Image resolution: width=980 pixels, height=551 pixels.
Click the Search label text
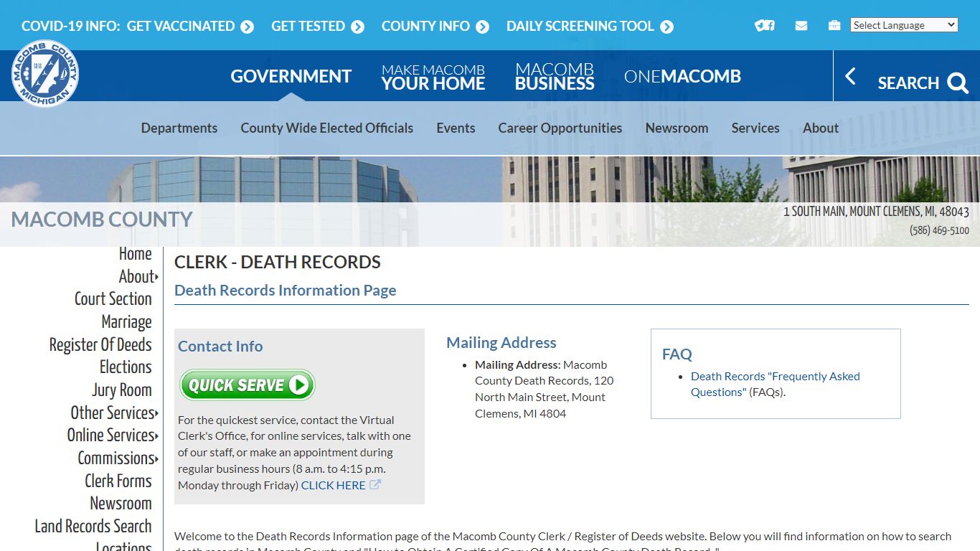[x=908, y=83]
